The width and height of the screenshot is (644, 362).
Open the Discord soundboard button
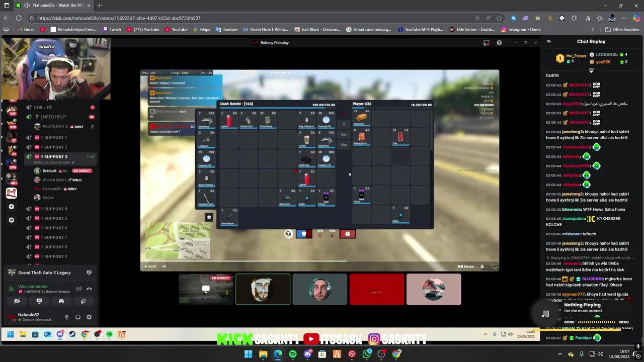pyautogui.click(x=84, y=301)
